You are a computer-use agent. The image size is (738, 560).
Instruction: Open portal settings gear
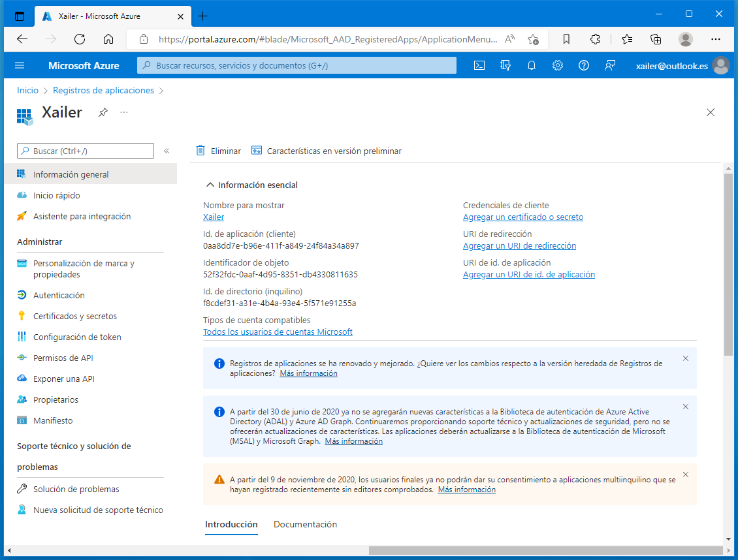coord(558,65)
